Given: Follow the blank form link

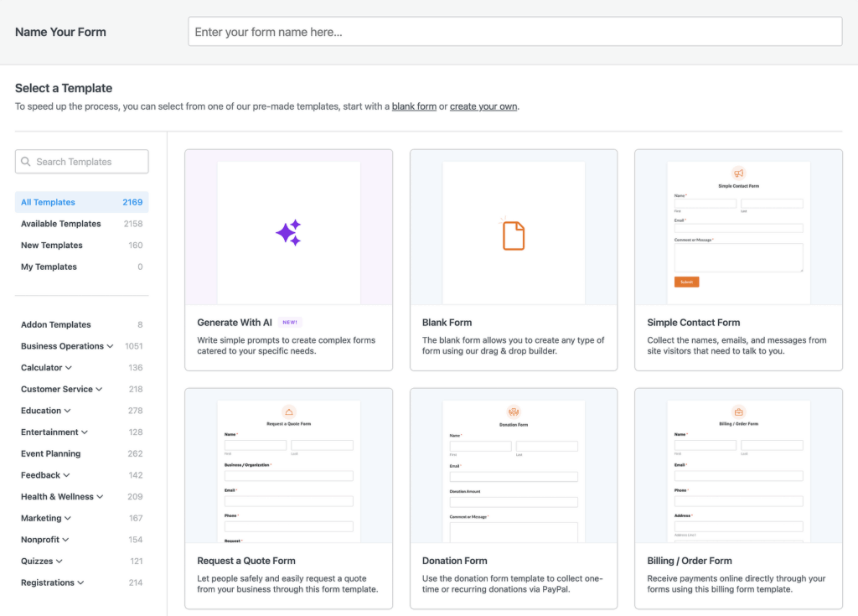Looking at the screenshot, I should tap(414, 106).
